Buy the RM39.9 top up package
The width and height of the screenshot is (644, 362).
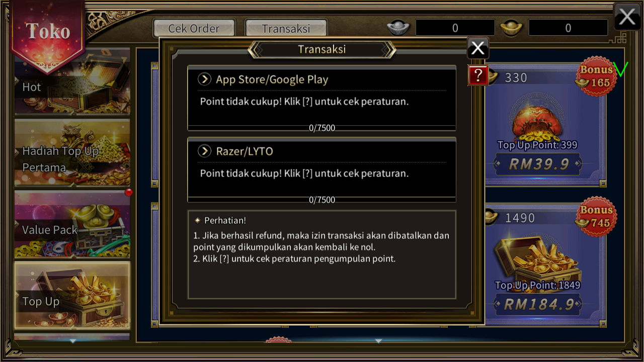coord(538,164)
